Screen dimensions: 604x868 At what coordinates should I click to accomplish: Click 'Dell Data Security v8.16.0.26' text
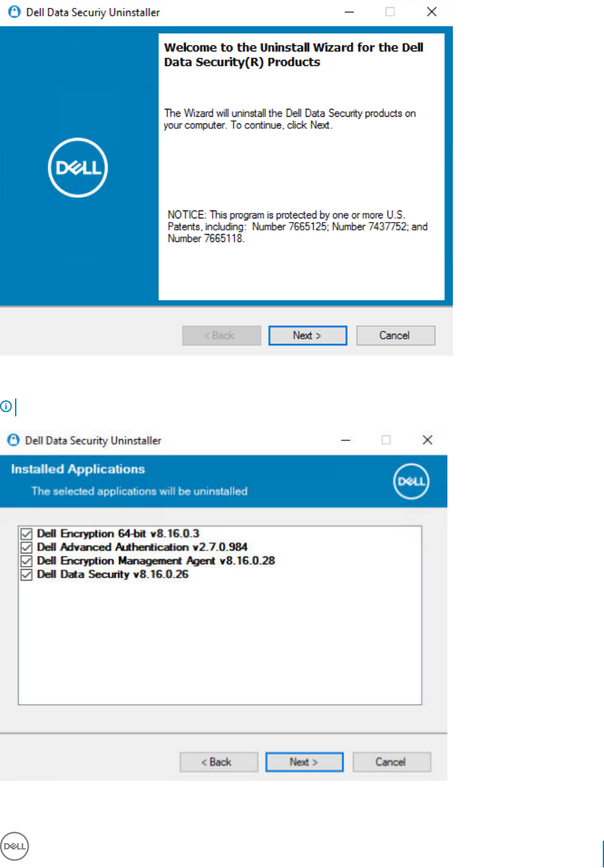tap(112, 575)
